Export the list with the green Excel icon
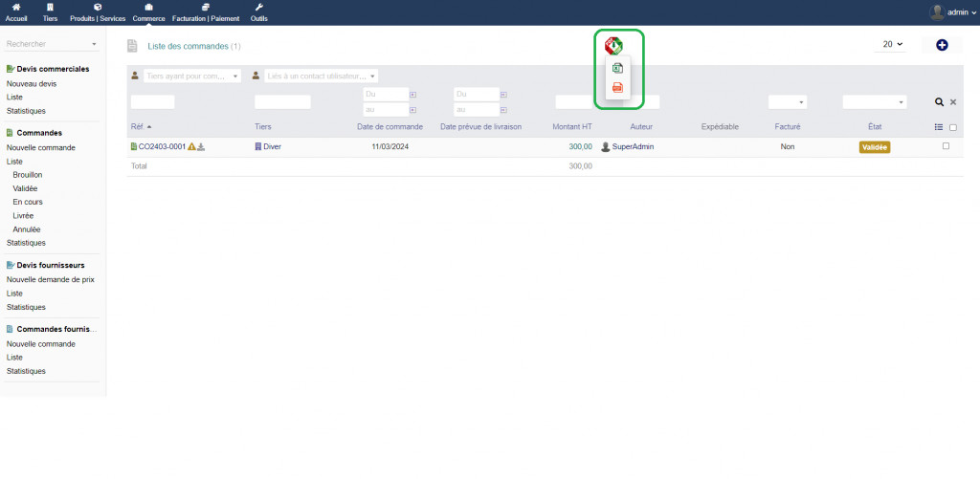The width and height of the screenshot is (980, 479). tap(617, 69)
